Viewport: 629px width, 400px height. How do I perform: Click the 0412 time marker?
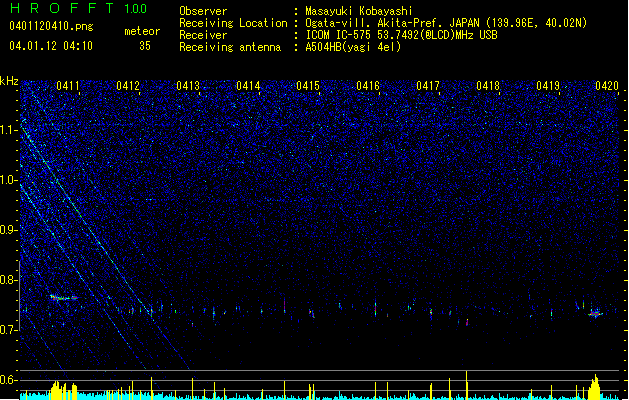(x=128, y=86)
